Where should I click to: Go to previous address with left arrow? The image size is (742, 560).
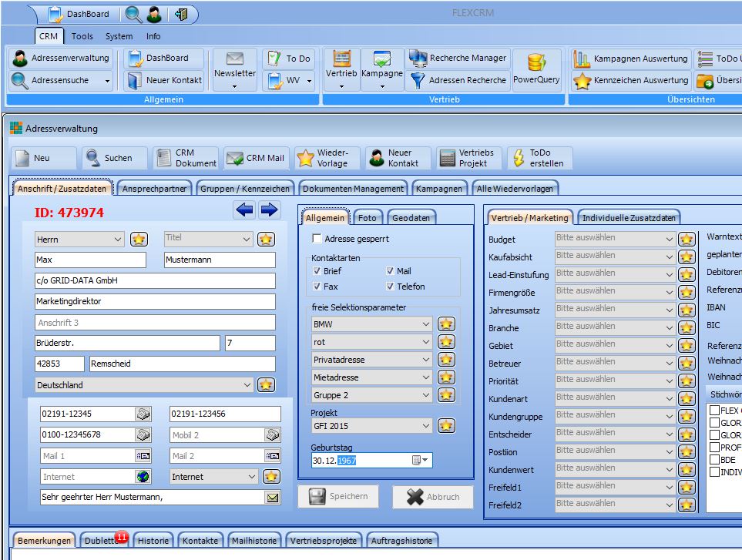pyautogui.click(x=245, y=210)
